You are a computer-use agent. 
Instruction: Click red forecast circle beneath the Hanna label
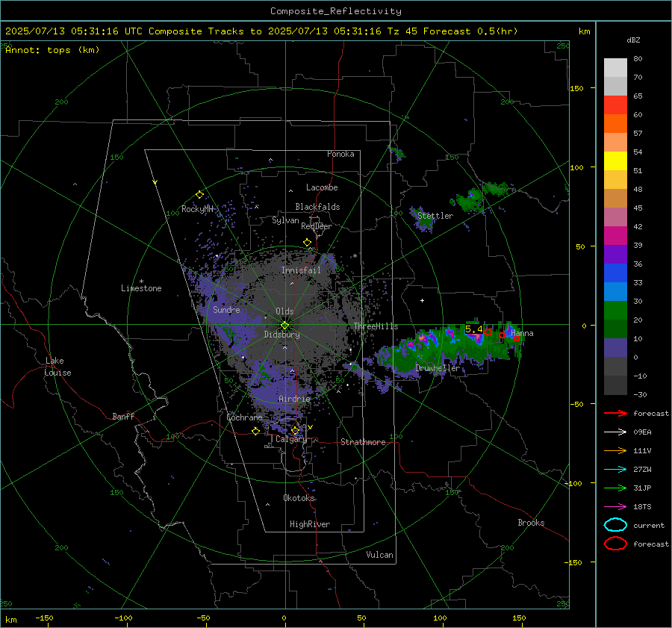(x=517, y=339)
